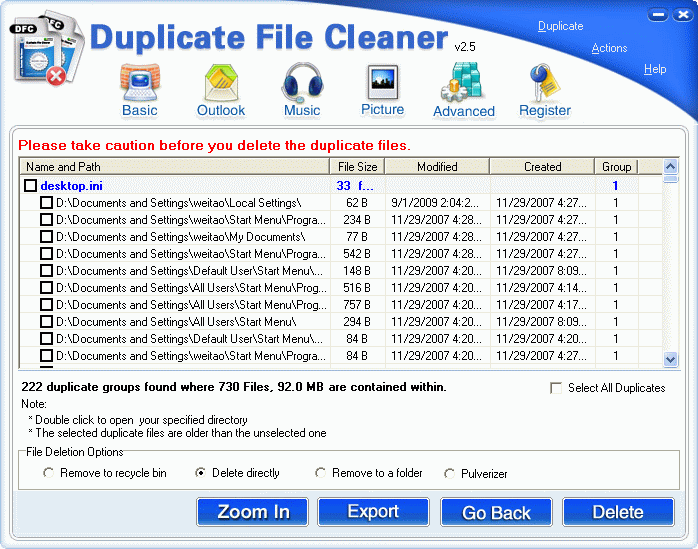698x549 pixels.
Task: Tick the checkbox for the 294 B file
Action: tap(46, 322)
